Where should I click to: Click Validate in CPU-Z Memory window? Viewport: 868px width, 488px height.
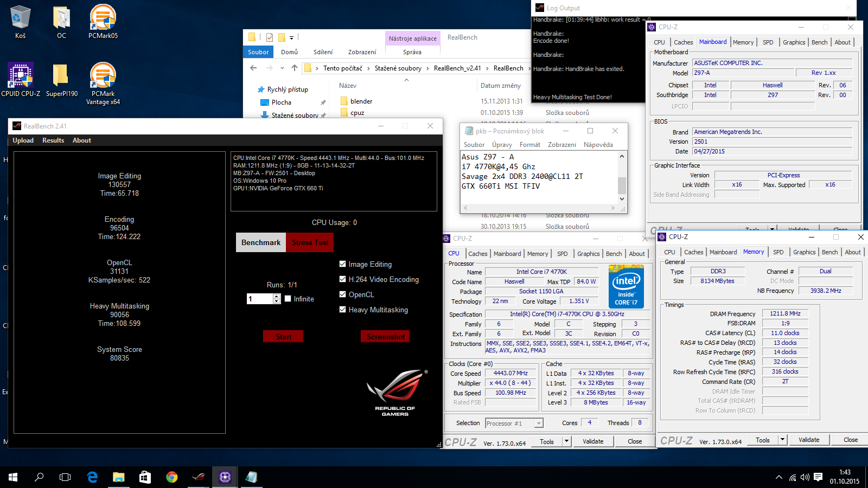tap(809, 440)
